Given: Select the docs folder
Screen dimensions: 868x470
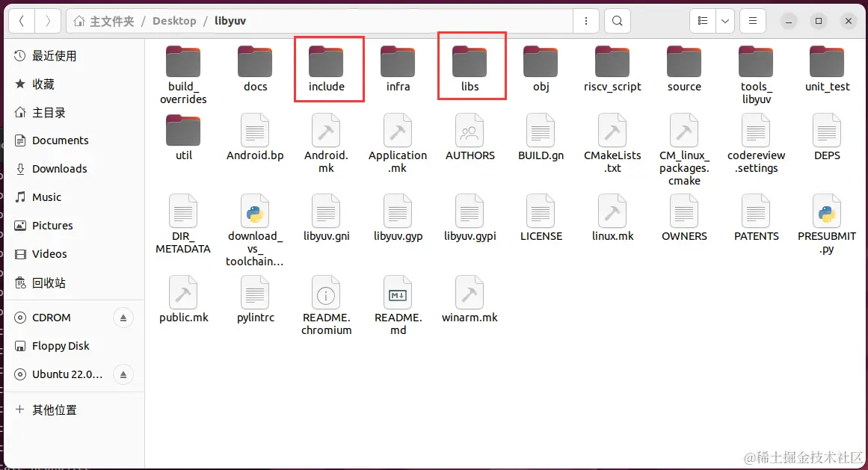Looking at the screenshot, I should point(255,69).
